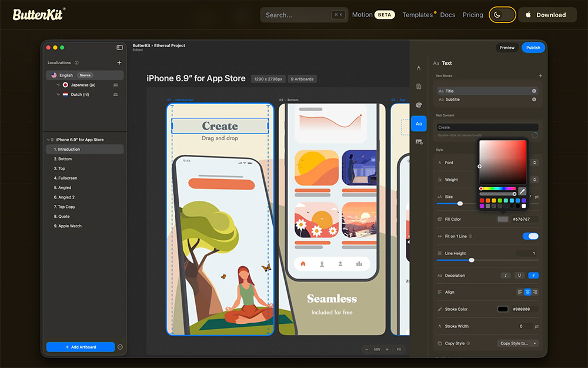The height and width of the screenshot is (368, 588).
Task: Select Dutch (nl) localization
Action: click(x=80, y=95)
